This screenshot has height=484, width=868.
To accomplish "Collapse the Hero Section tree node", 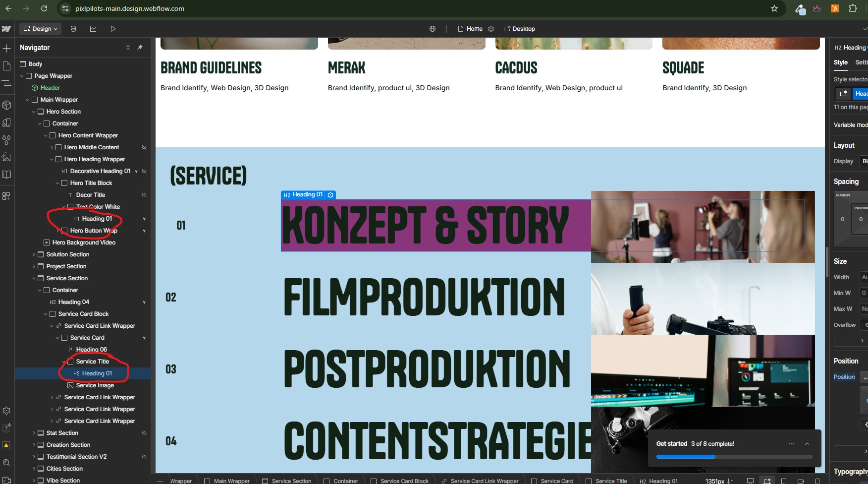I will coord(34,112).
